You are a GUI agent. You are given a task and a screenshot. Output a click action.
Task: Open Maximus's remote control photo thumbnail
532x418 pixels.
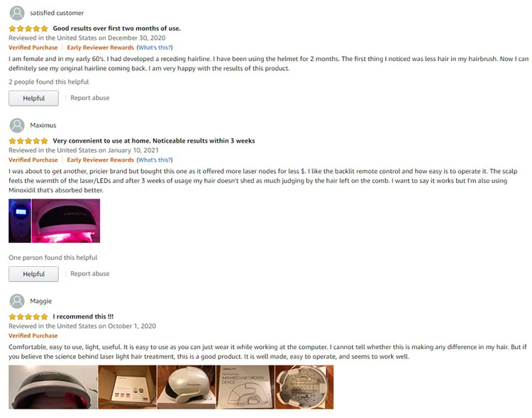[x=20, y=221]
